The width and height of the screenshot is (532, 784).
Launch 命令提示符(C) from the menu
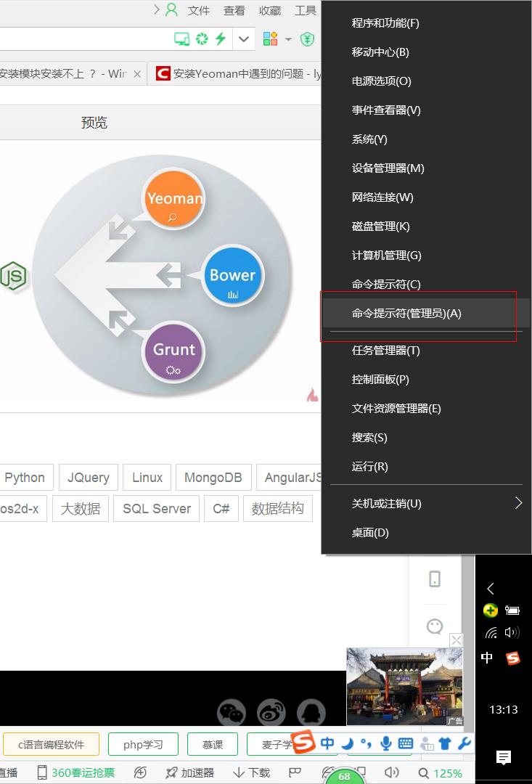(x=426, y=284)
